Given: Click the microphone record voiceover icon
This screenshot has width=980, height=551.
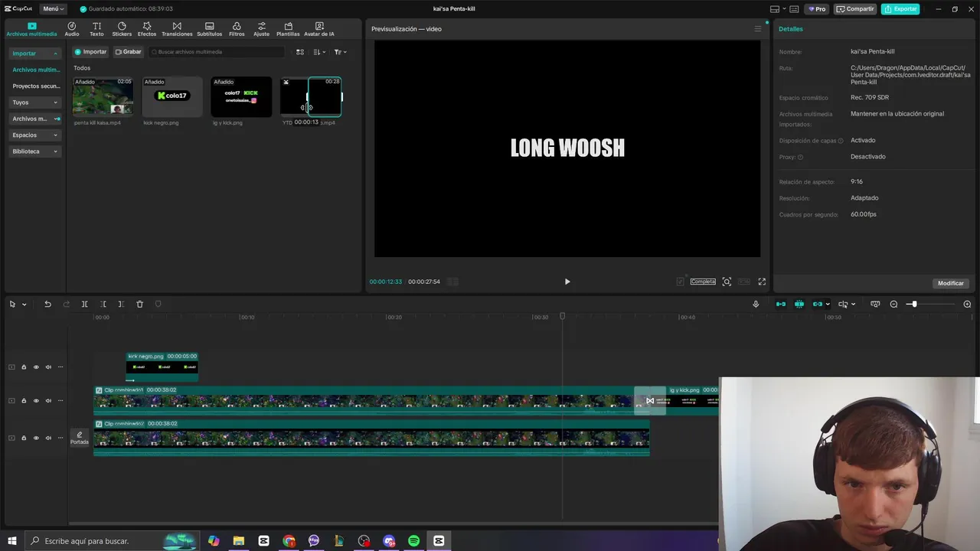Looking at the screenshot, I should (x=756, y=304).
